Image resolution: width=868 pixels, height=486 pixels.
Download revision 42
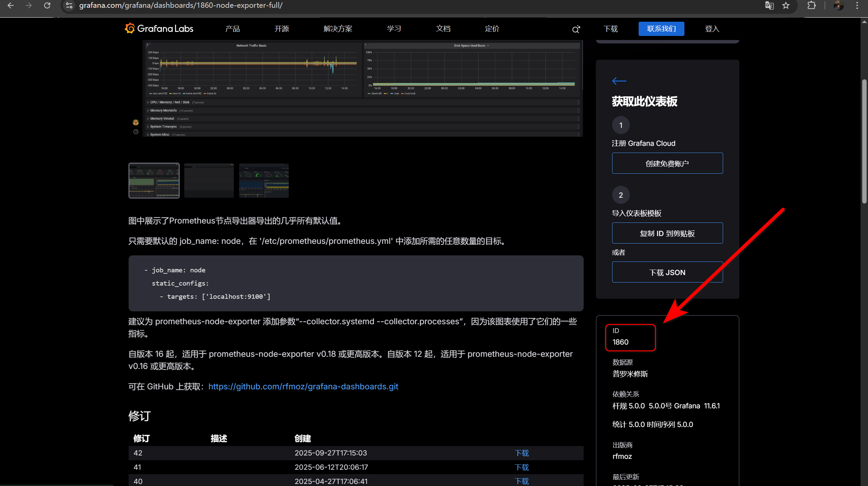522,453
